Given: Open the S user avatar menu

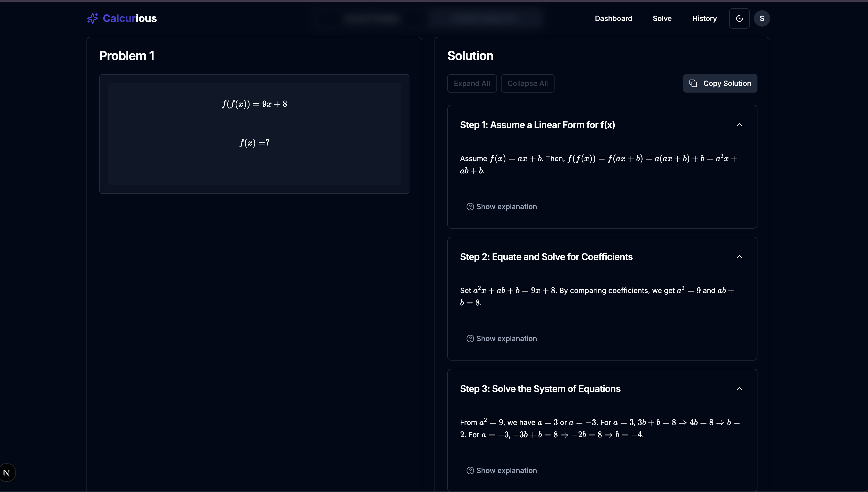Looking at the screenshot, I should pyautogui.click(x=762, y=18).
